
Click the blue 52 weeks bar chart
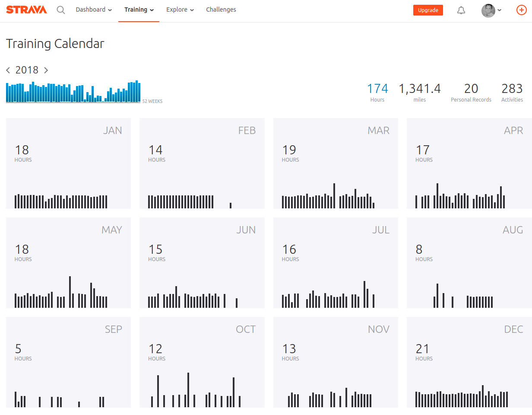point(73,91)
